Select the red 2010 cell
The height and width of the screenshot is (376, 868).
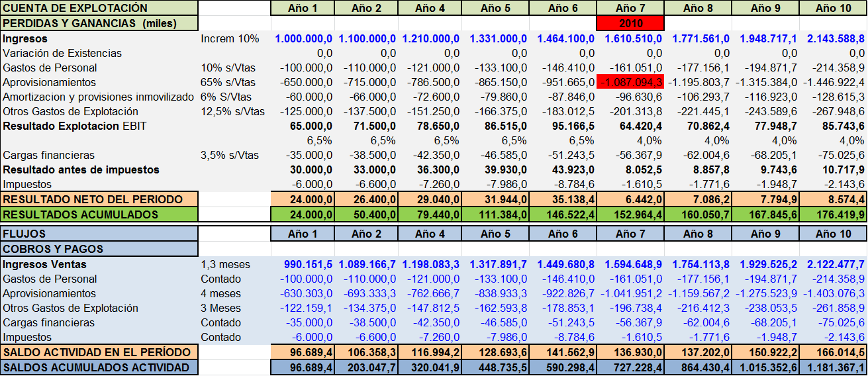pos(630,23)
